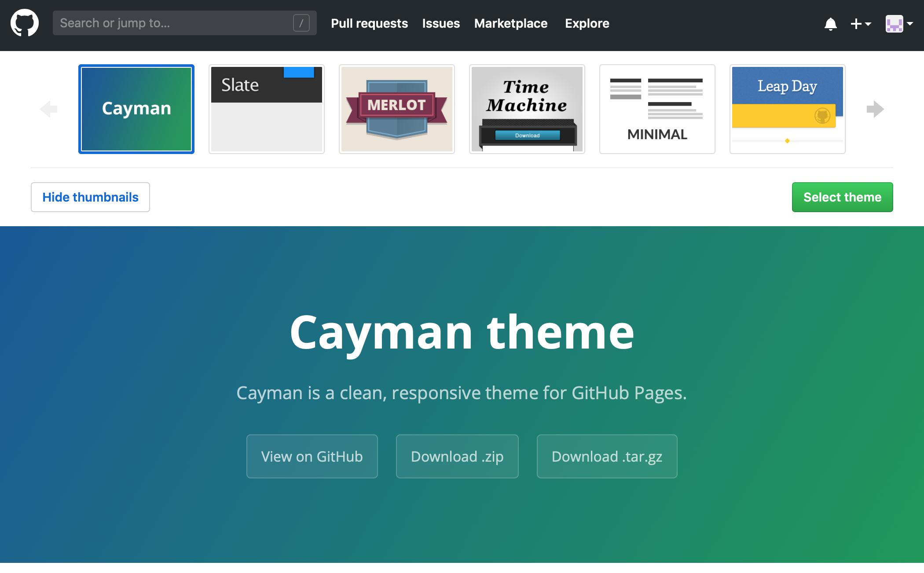Select the Slate theme thumbnail
This screenshot has width=924, height=573.
pyautogui.click(x=267, y=107)
